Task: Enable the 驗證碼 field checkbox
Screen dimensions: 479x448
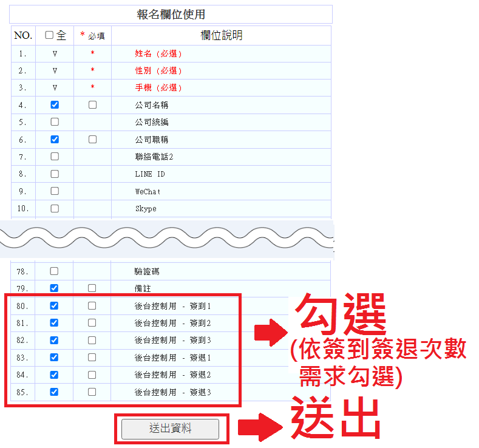Action: click(54, 271)
